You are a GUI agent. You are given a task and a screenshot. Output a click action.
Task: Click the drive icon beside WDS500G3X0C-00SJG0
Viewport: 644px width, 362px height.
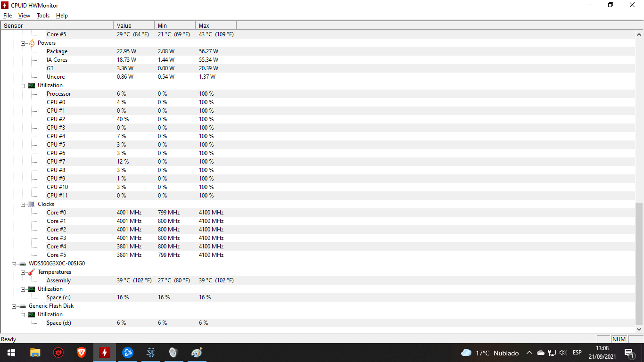coord(23,263)
